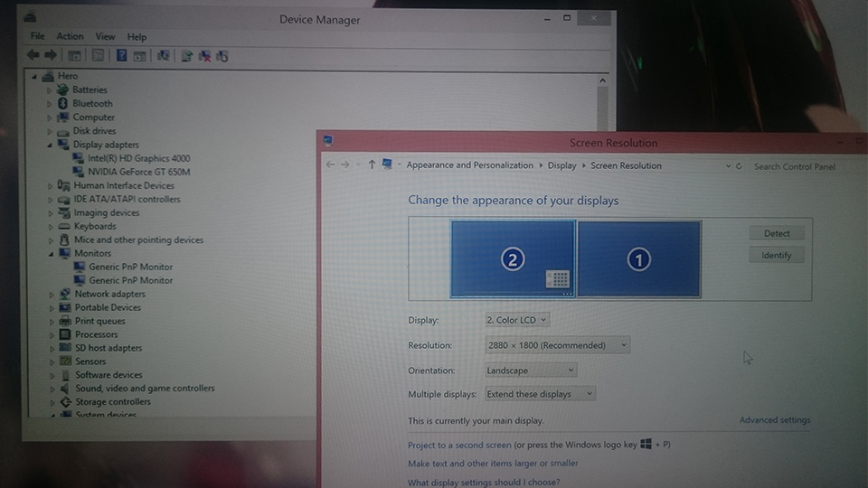Select the IDE ATA/ATAPI controllers row
This screenshot has width=868, height=488.
127,199
